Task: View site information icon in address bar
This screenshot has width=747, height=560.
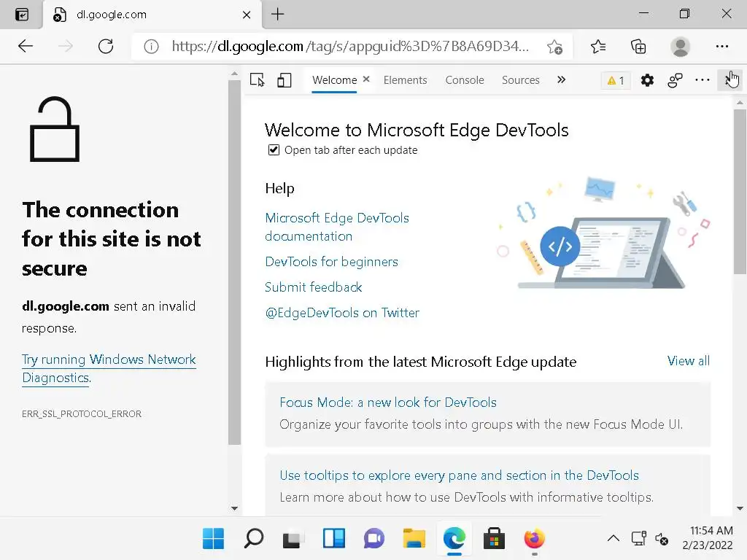Action: click(151, 46)
